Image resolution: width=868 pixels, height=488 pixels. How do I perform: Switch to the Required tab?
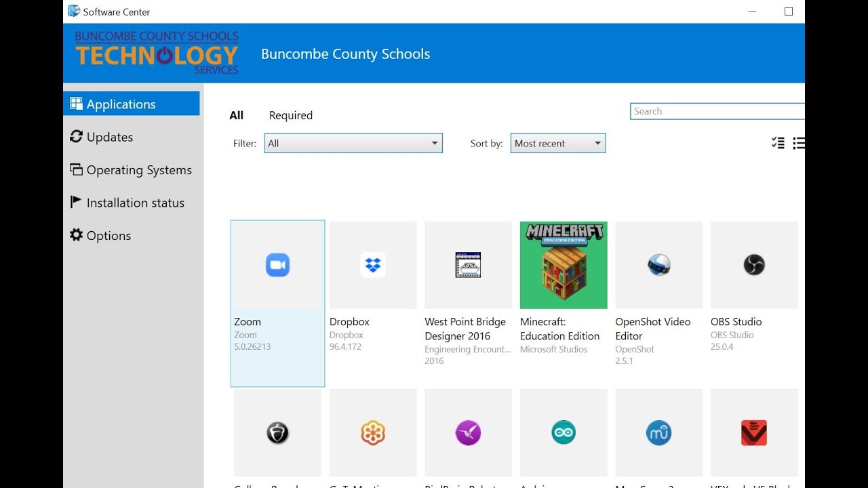click(291, 115)
